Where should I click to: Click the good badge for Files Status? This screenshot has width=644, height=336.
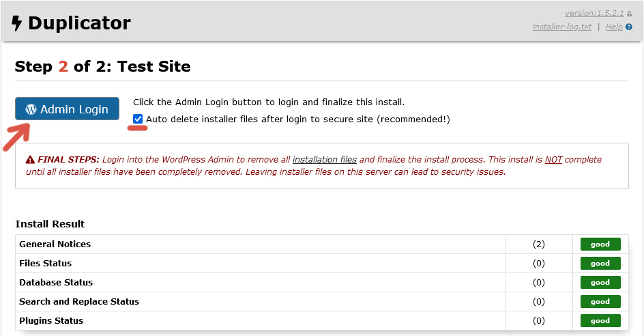pos(600,263)
